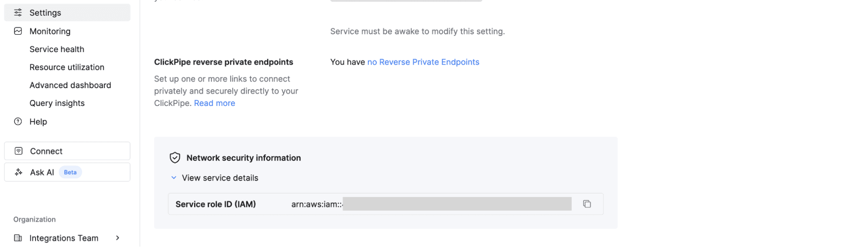This screenshot has width=868, height=247.
Task: Collapse the View service details chevron
Action: (x=174, y=178)
